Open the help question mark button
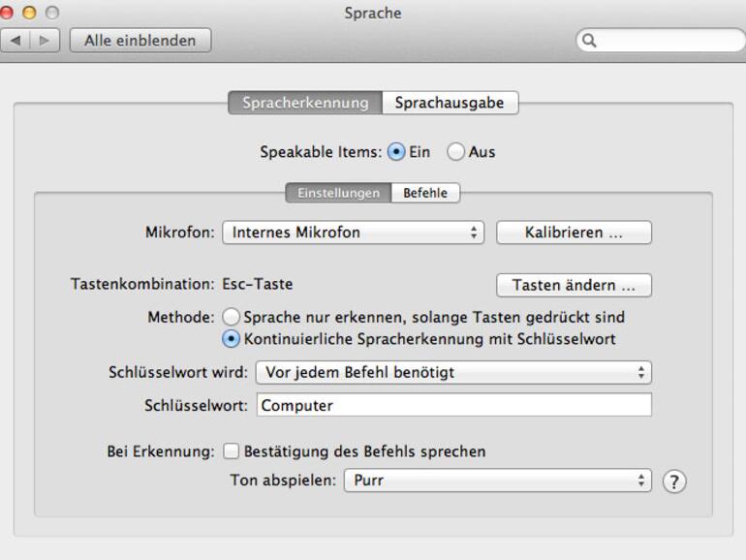This screenshot has width=746, height=560. tap(673, 481)
